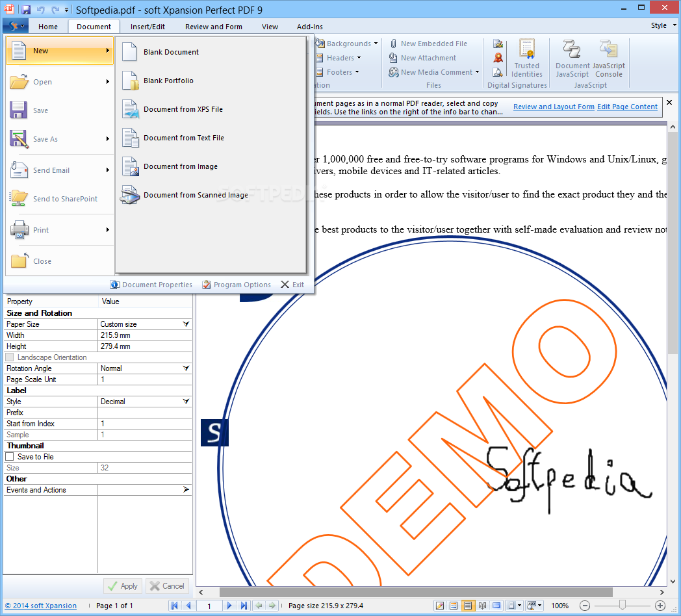Expand Save As submenu
This screenshot has height=616, width=681.
[108, 139]
